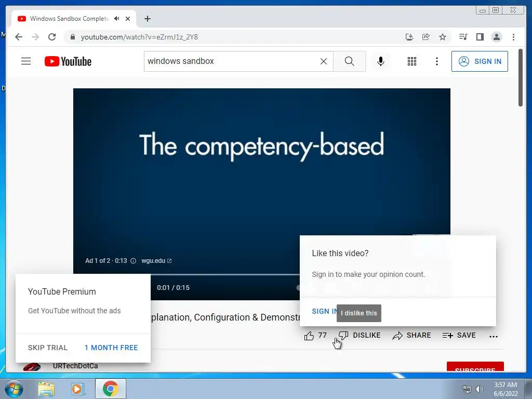Image resolution: width=532 pixels, height=399 pixels.
Task: Open more actions ellipsis under video
Action: (494, 337)
